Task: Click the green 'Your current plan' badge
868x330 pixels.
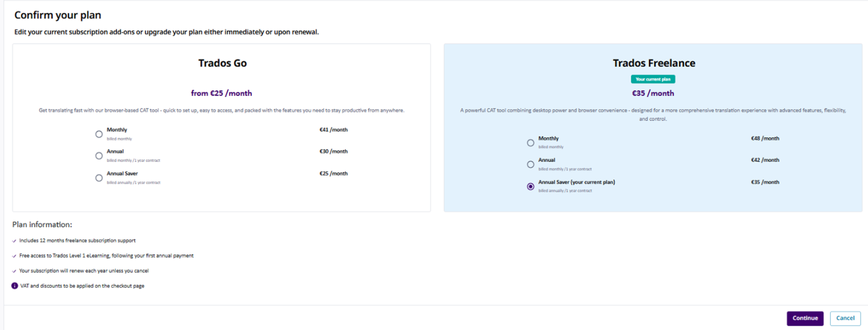Action: (653, 79)
